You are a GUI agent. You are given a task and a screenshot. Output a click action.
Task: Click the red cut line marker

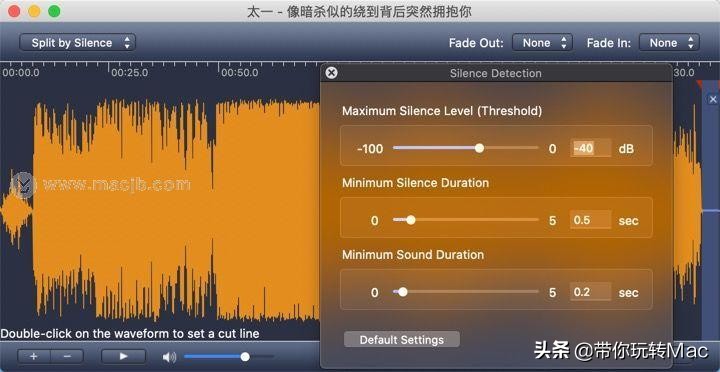point(700,85)
